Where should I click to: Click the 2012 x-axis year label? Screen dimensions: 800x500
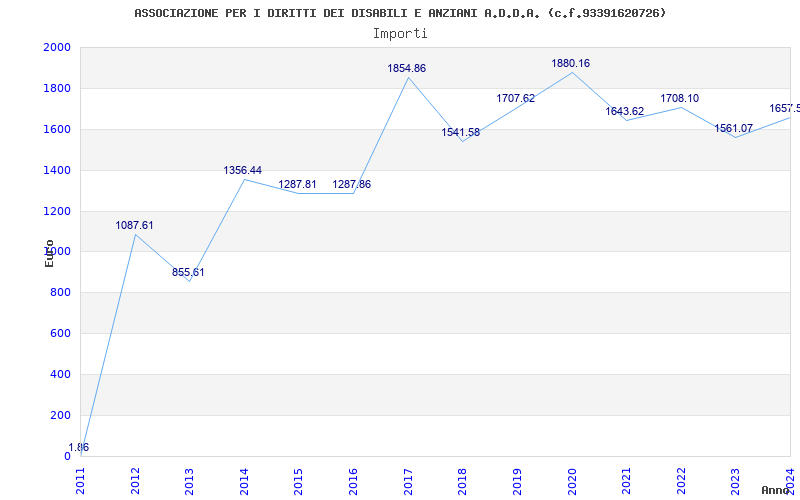tap(135, 482)
